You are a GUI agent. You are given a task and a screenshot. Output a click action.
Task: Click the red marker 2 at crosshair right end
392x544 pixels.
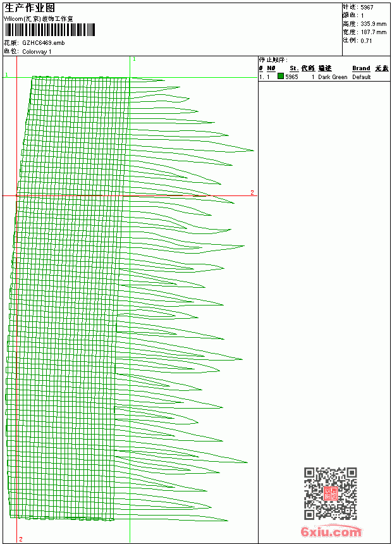pos(252,192)
